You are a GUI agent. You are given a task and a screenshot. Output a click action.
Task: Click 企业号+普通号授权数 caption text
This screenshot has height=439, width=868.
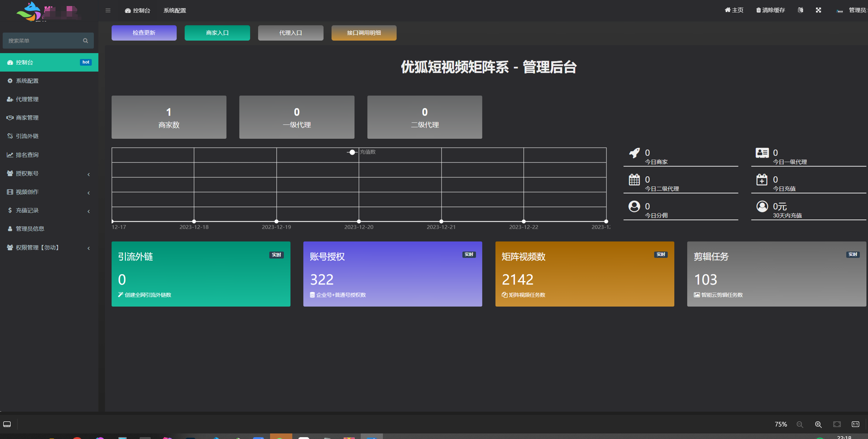341,295
